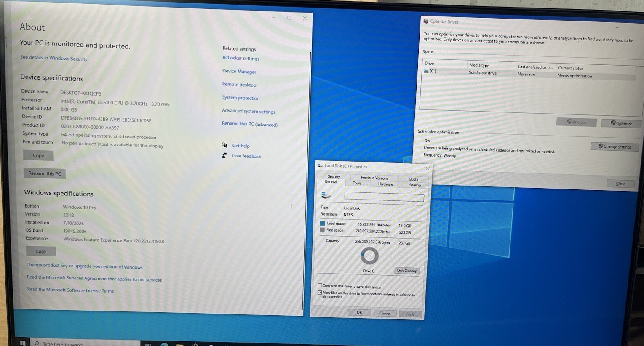Click the drive label input field
Viewport: 644px width, 346px height.
384,197
